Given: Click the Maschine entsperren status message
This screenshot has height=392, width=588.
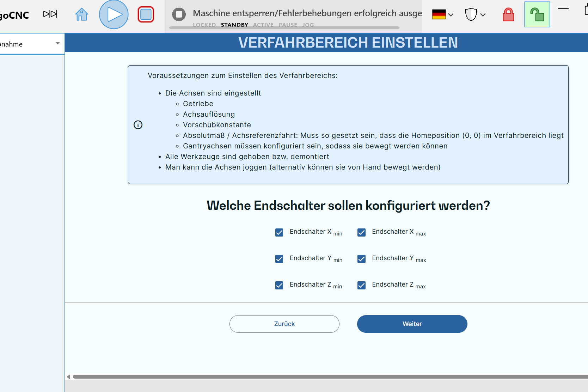Looking at the screenshot, I should (307, 13).
